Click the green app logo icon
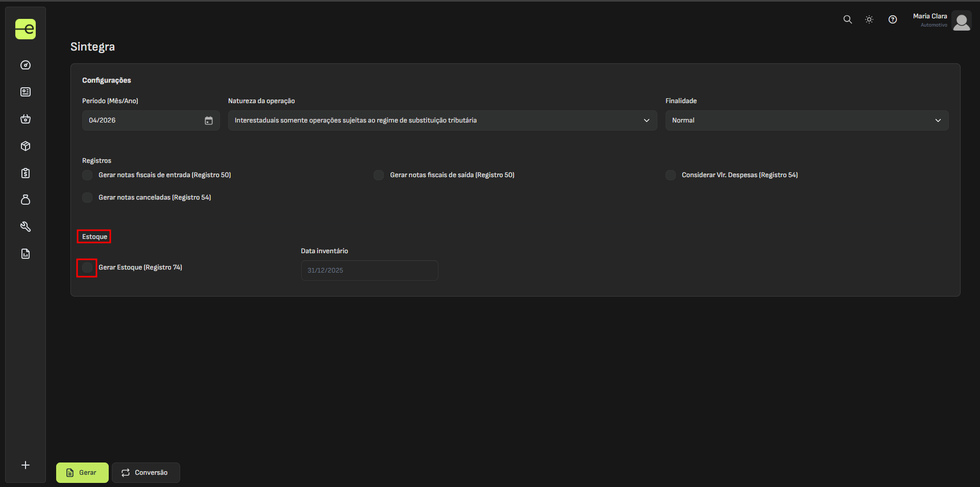The image size is (980, 487). point(26,29)
